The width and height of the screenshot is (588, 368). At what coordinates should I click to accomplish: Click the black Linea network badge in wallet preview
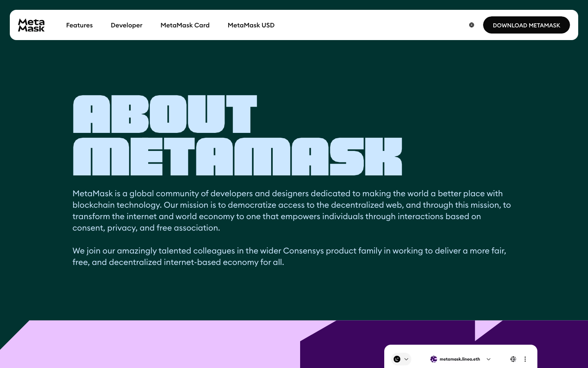(397, 359)
